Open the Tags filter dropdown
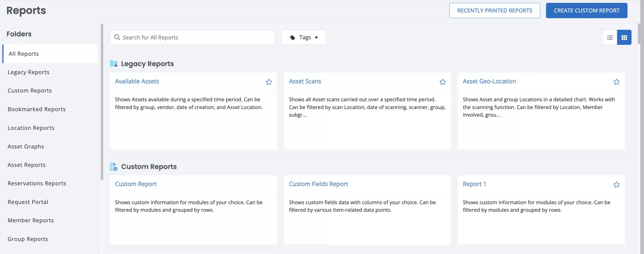 click(303, 37)
